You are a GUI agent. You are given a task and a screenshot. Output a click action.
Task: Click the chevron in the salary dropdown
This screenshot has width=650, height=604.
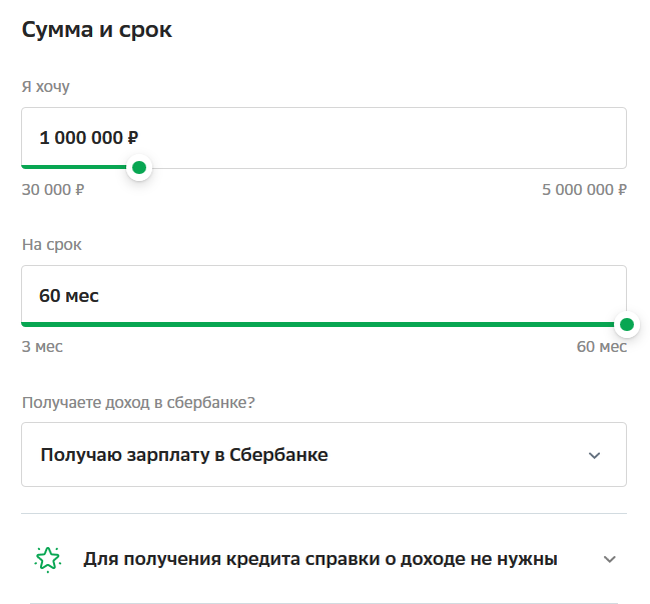594,456
